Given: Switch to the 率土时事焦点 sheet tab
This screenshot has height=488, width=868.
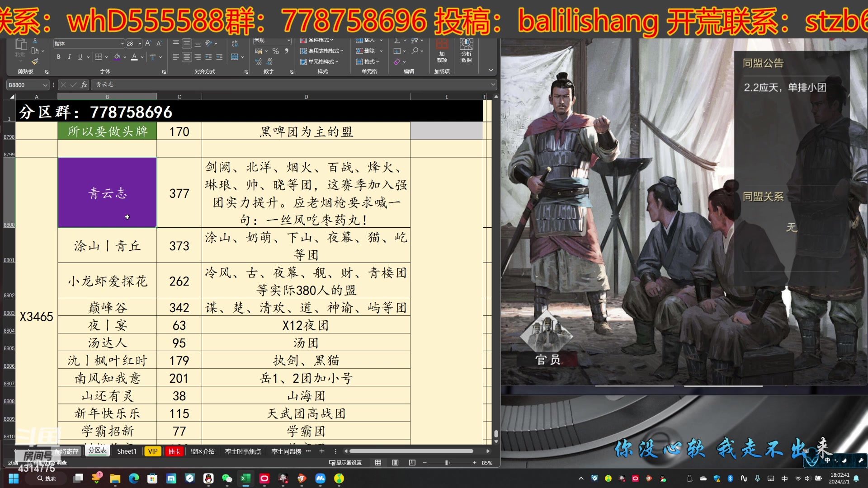Looking at the screenshot, I should [x=243, y=451].
